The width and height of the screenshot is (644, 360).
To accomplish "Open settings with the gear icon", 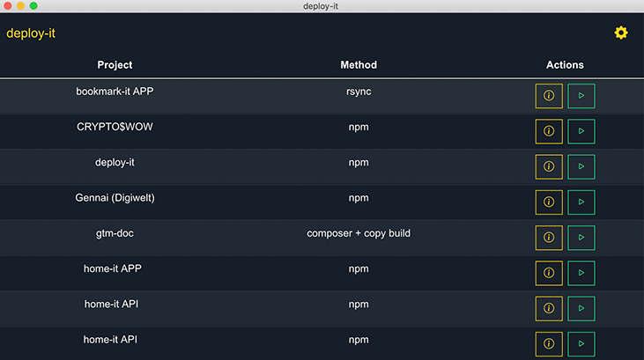I will [x=621, y=33].
